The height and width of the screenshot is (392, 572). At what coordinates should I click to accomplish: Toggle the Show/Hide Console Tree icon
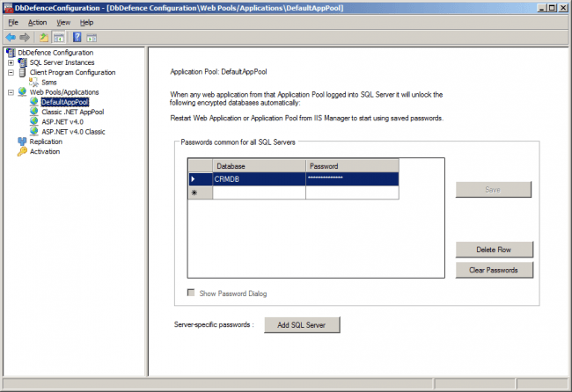tap(58, 38)
